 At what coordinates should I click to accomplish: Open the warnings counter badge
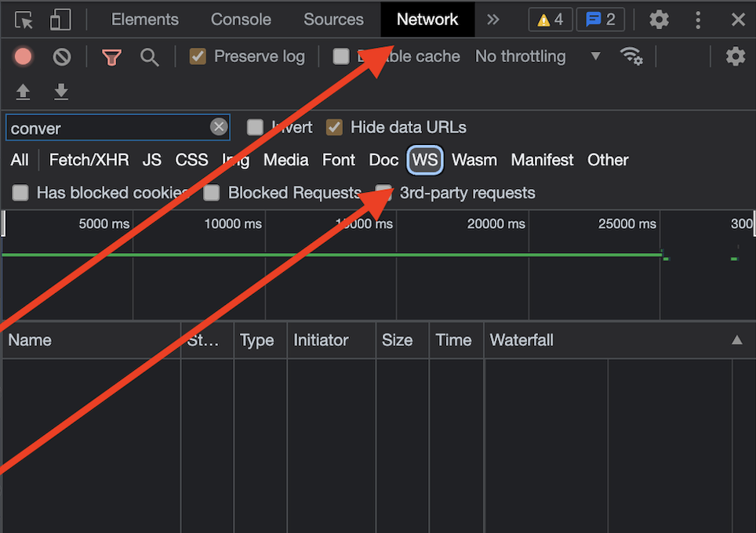point(550,20)
